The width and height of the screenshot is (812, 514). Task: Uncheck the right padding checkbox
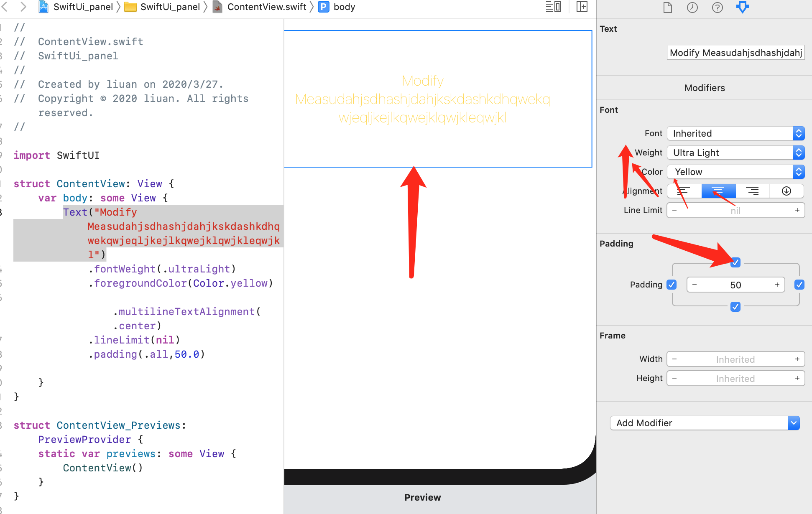click(x=799, y=285)
